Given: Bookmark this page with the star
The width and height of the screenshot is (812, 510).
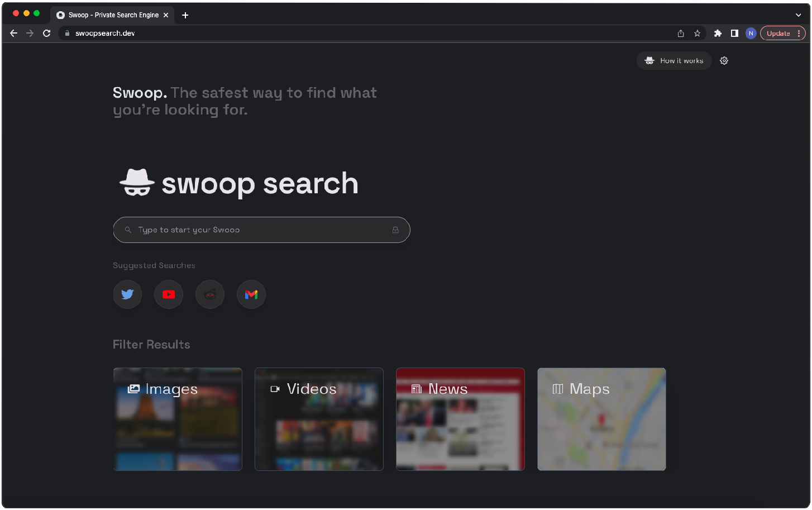Looking at the screenshot, I should pyautogui.click(x=697, y=34).
